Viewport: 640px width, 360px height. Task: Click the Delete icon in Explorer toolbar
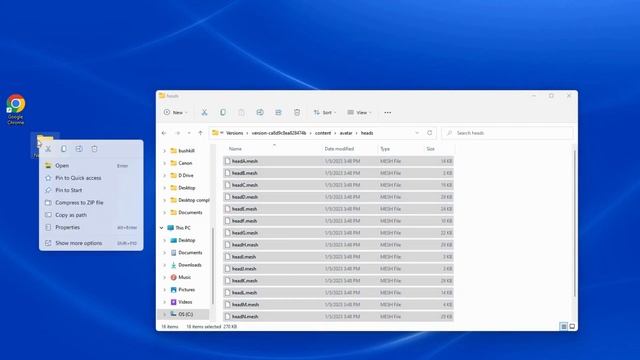pos(297,113)
